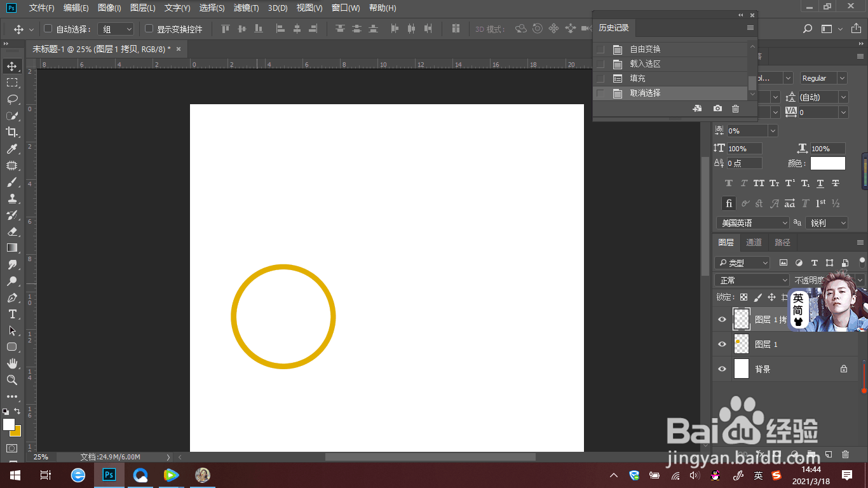Toggle faux bold T style button
868x488 pixels.
[x=729, y=184]
